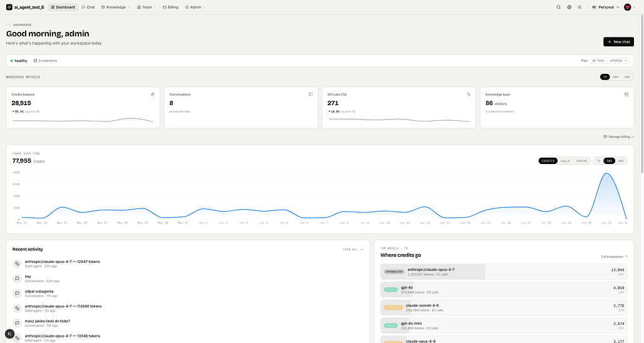Expand the Team menu chevron
This screenshot has height=343, width=644.
pyautogui.click(x=155, y=8)
